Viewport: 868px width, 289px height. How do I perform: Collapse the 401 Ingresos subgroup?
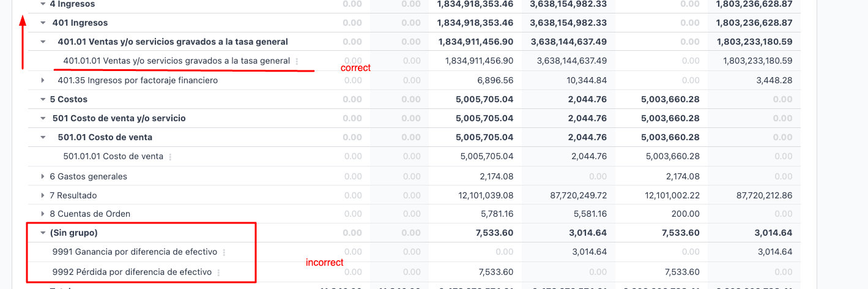point(43,23)
